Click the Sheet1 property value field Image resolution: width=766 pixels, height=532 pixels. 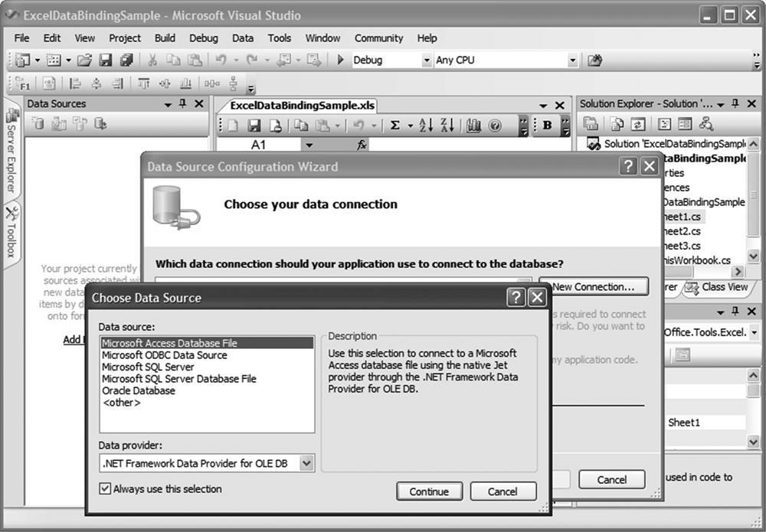(705, 423)
